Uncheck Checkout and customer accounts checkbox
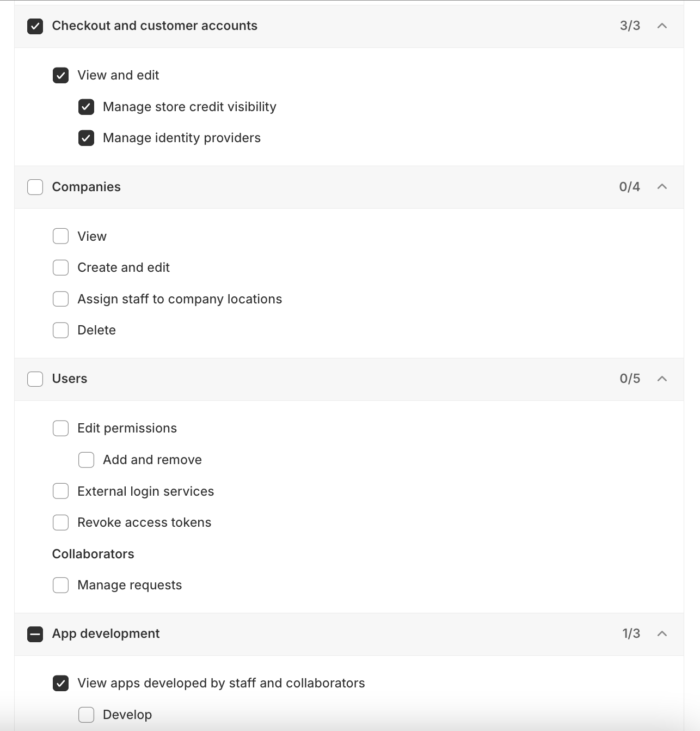 (35, 26)
